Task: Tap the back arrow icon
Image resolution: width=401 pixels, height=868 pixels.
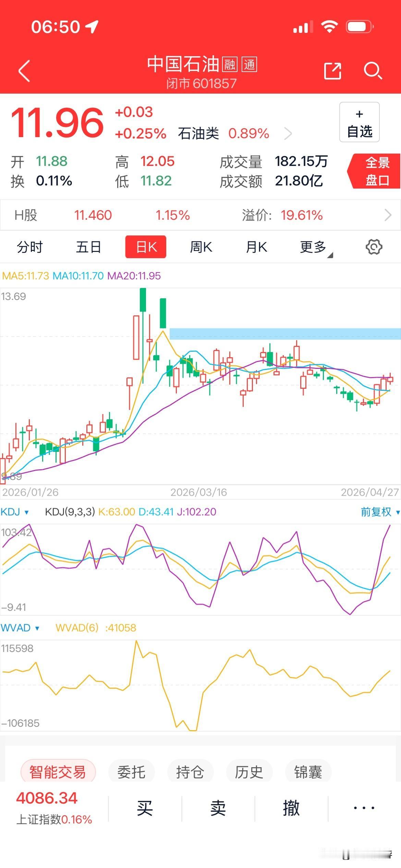Action: point(24,71)
